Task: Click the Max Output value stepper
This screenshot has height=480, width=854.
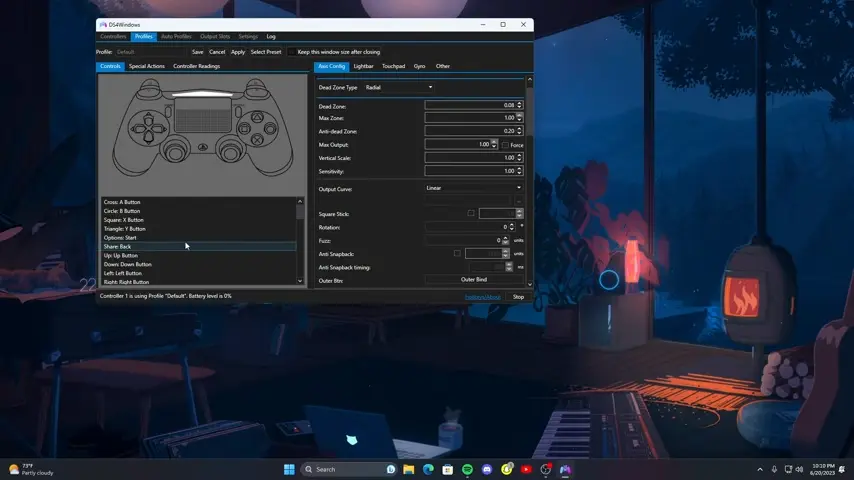Action: coord(494,144)
